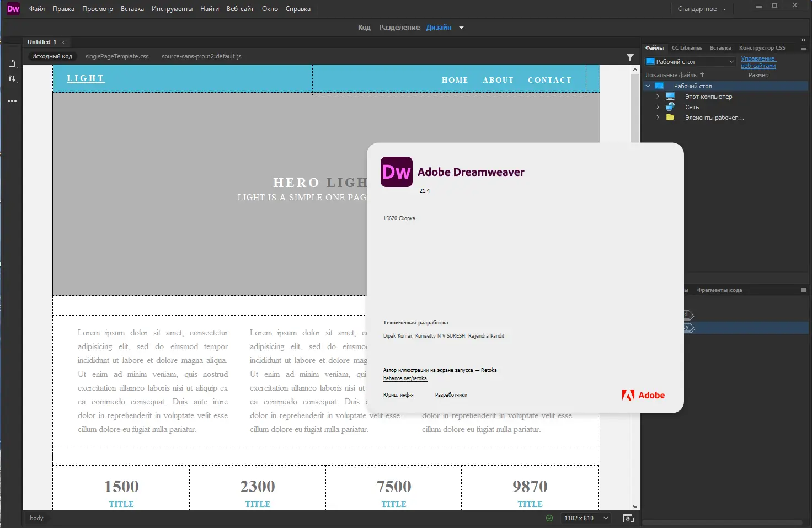Click the Этот компьютер computer icon
The width and height of the screenshot is (812, 528).
tap(670, 97)
